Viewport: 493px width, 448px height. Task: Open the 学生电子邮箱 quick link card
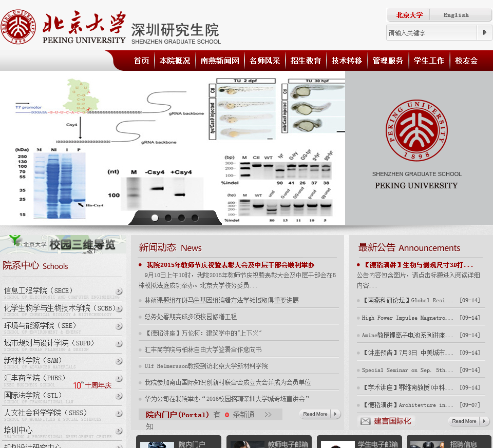click(359, 441)
